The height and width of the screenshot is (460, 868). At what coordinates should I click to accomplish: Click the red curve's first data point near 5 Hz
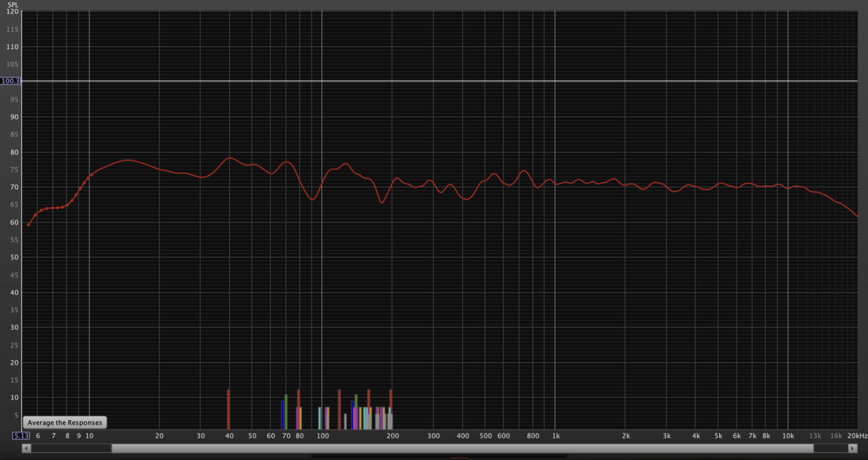tap(29, 225)
